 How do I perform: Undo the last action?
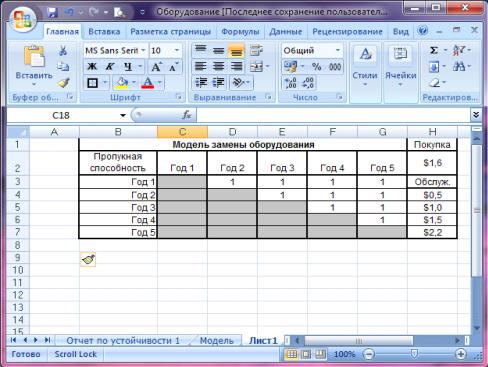pos(70,13)
